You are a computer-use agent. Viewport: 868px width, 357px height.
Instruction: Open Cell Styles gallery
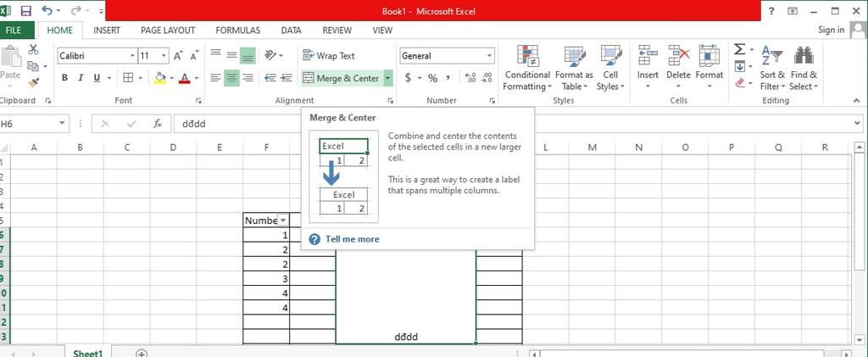(x=610, y=68)
